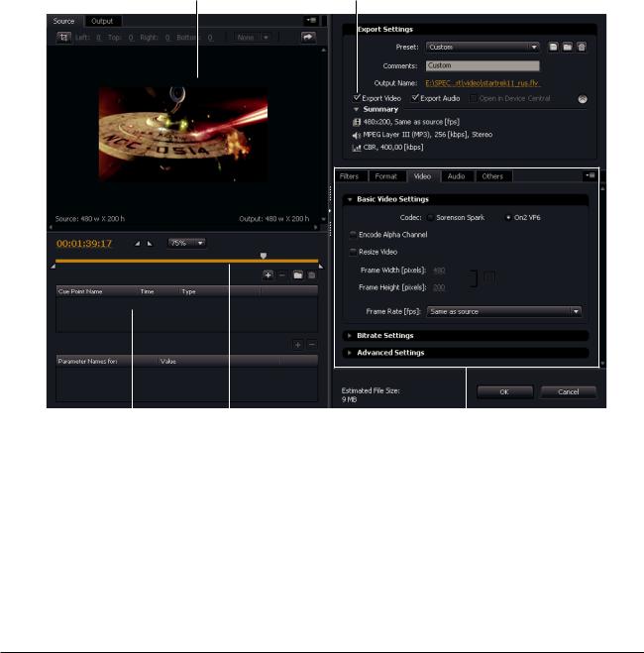
Task: Click the export frame arrow icon
Action: [x=308, y=38]
